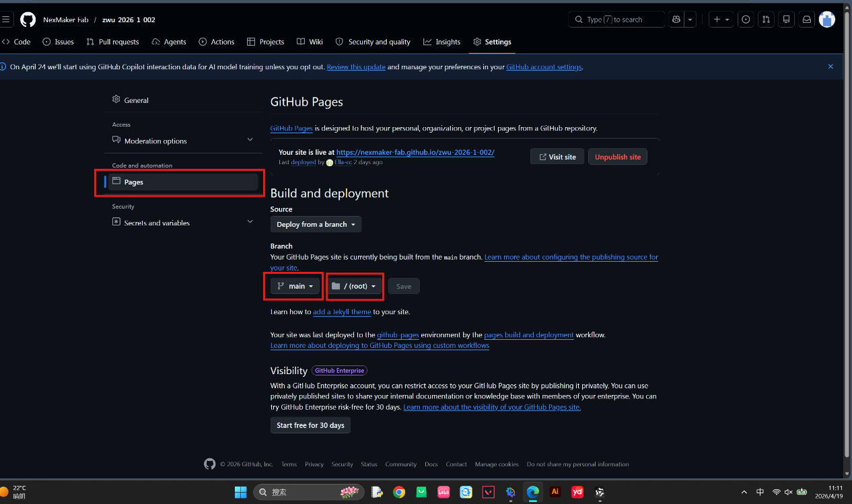
Task: Open the Privacy footer link
Action: tap(314, 464)
